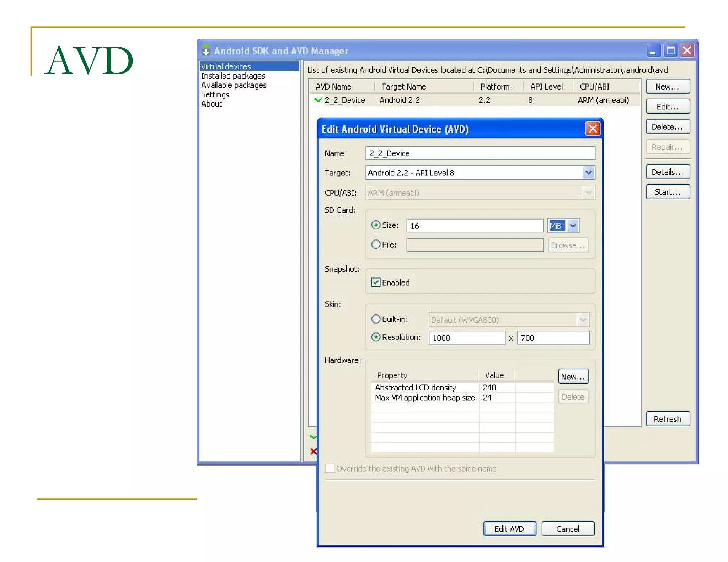Click the SD Card File path field
This screenshot has width=728, height=562.
[x=475, y=245]
